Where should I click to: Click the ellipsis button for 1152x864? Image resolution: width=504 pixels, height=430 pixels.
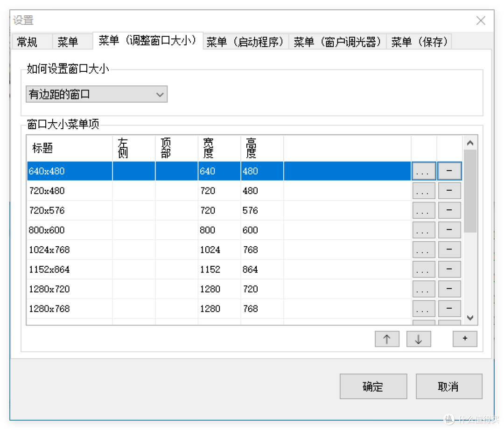[x=424, y=269]
